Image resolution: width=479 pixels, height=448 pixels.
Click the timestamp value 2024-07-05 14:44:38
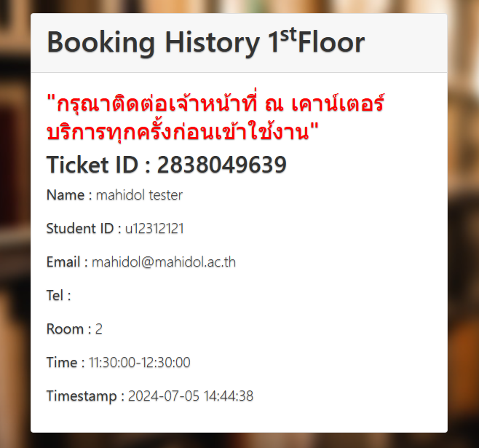(191, 396)
